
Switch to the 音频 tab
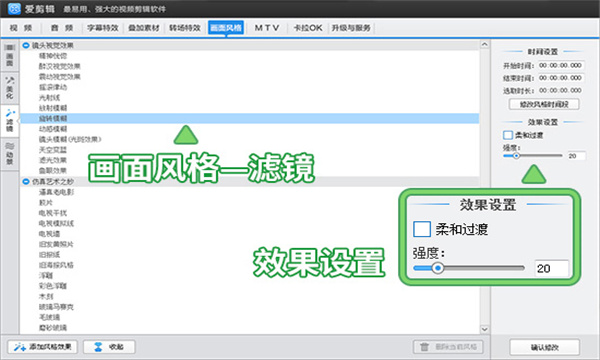pyautogui.click(x=62, y=28)
